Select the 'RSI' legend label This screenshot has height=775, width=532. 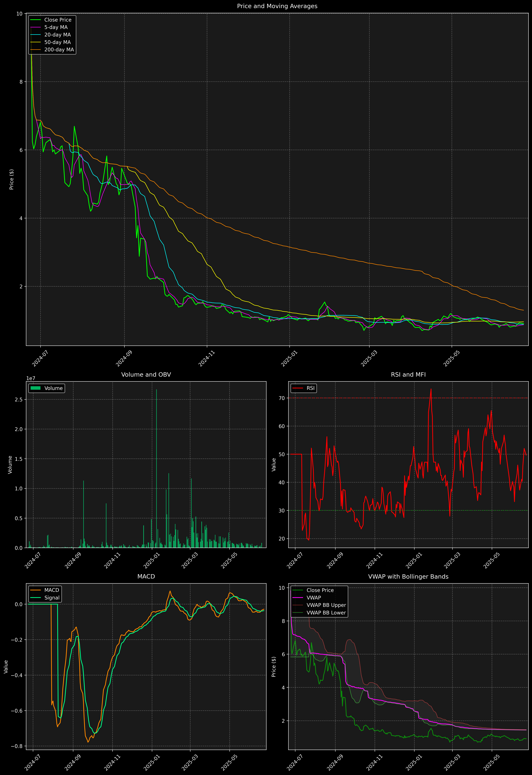coord(311,388)
